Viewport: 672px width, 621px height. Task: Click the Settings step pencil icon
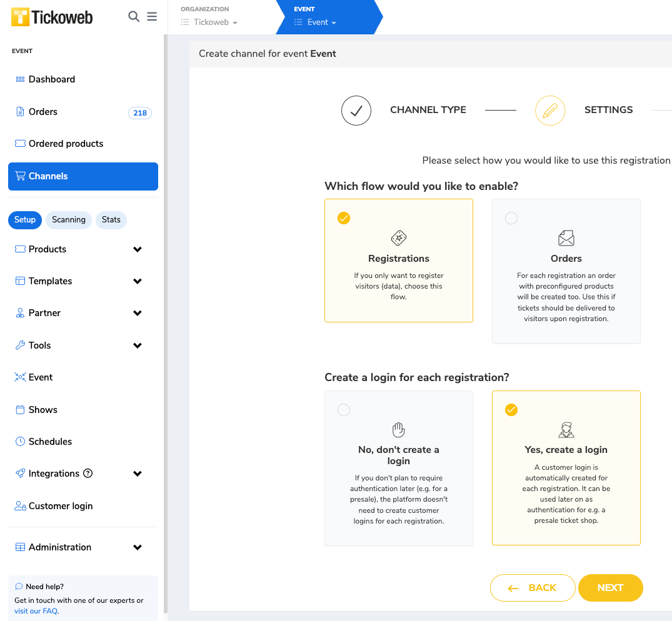tap(550, 111)
